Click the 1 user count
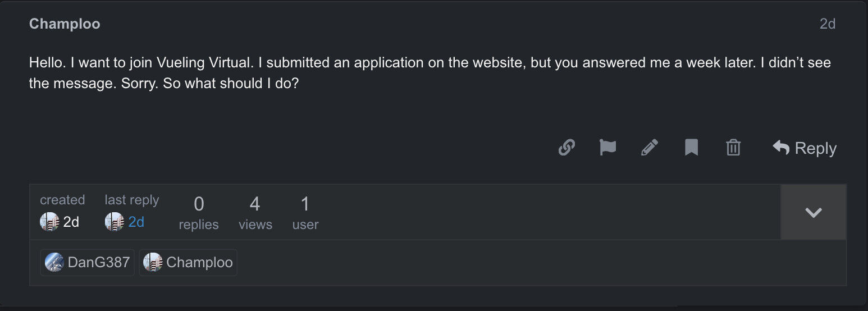Viewport: 868px width, 311px height. (x=305, y=212)
